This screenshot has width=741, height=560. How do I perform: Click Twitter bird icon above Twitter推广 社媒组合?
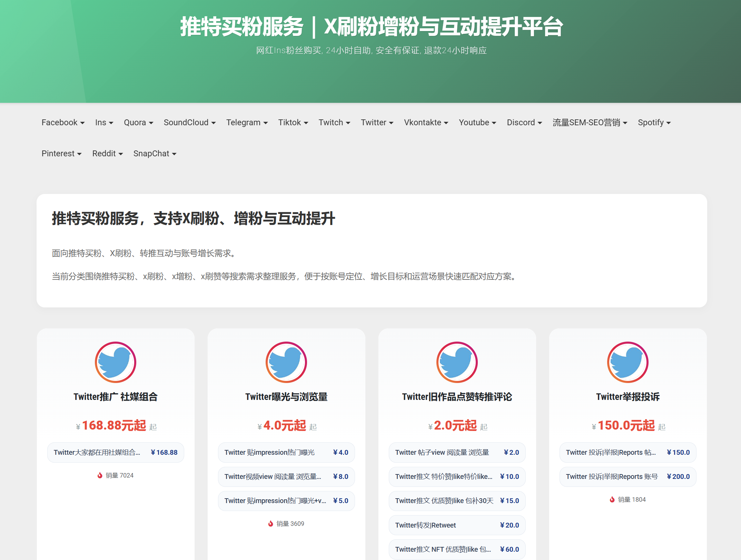coord(115,362)
